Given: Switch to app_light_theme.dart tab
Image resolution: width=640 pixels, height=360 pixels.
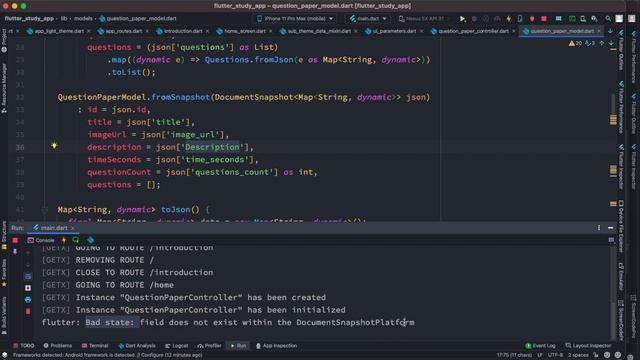Looking at the screenshot, I should (x=59, y=31).
